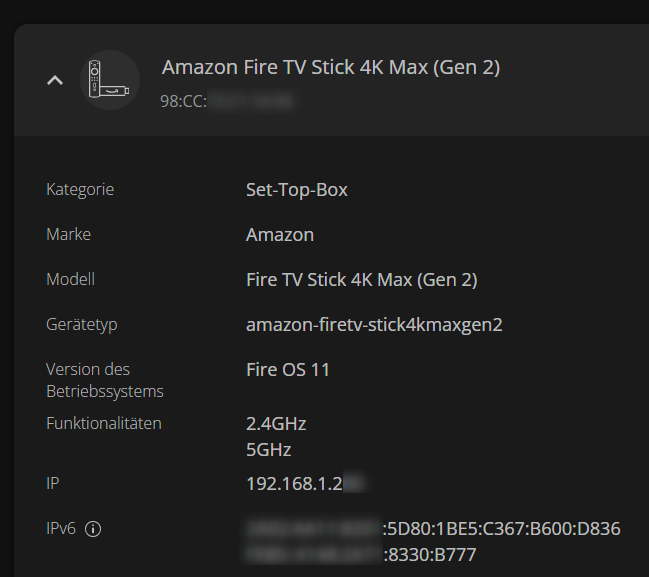
Task: Click the Marke label
Action: (x=68, y=234)
